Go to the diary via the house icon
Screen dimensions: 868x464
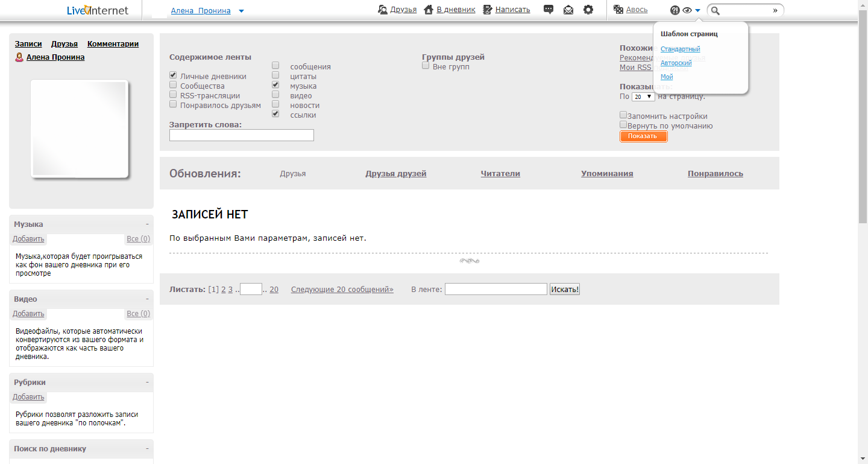click(x=429, y=10)
